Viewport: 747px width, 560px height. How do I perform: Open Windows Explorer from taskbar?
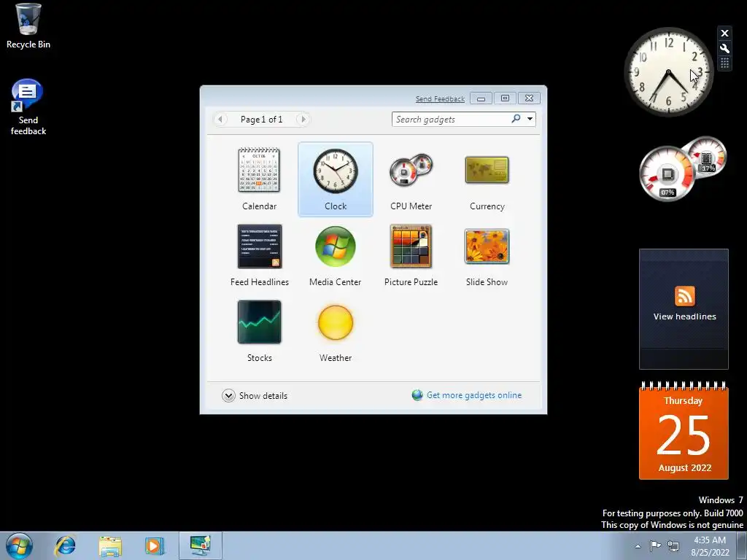pos(110,545)
